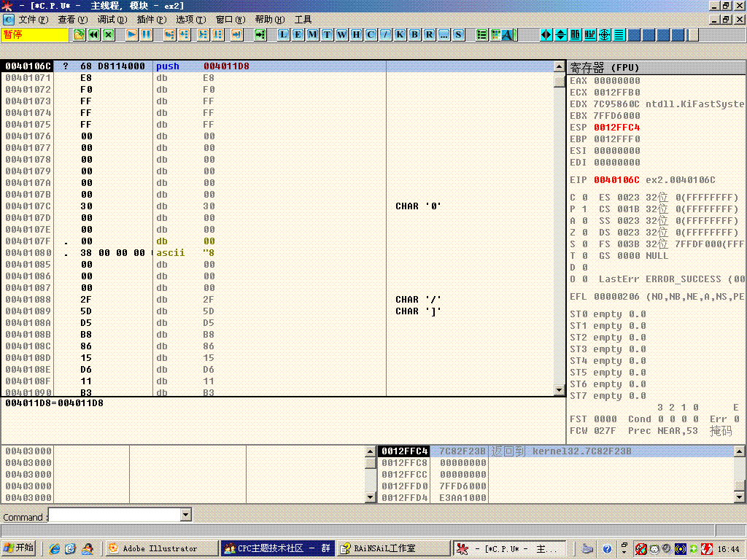This screenshot has height=560, width=747.
Task: Select the push 004011D8 instruction row
Action: 278,66
